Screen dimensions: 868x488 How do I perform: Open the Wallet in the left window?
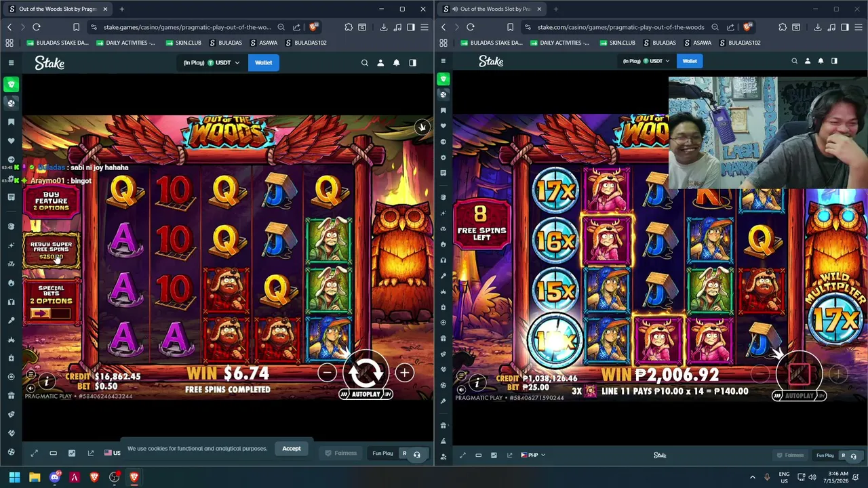(x=263, y=62)
